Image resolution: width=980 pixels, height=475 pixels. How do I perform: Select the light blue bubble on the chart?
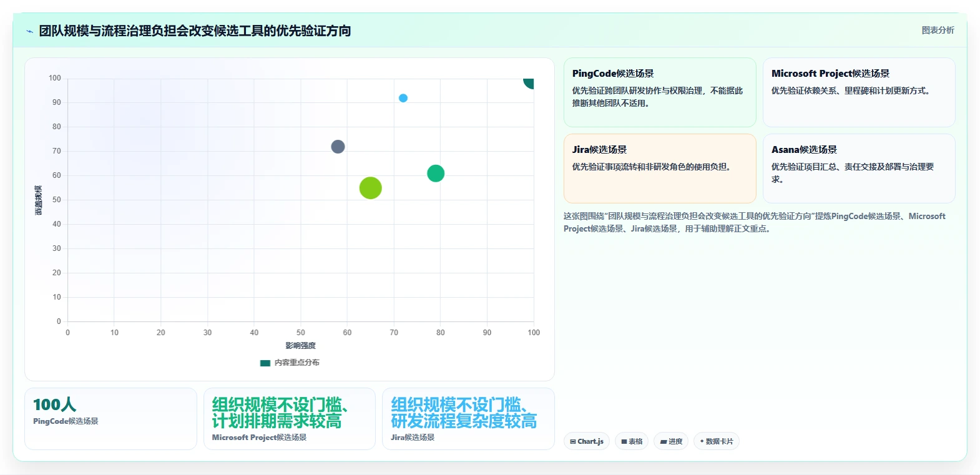pyautogui.click(x=403, y=98)
